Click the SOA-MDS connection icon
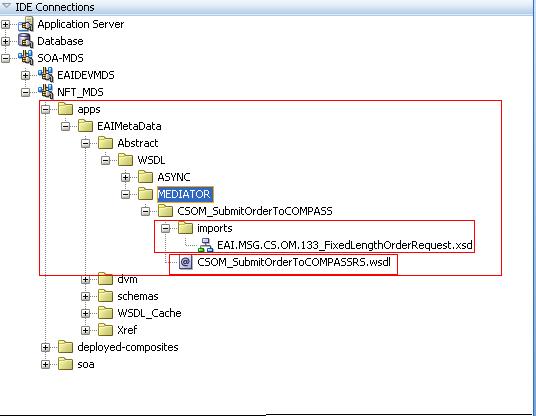Viewport: 536px width, 416px height. click(26, 57)
